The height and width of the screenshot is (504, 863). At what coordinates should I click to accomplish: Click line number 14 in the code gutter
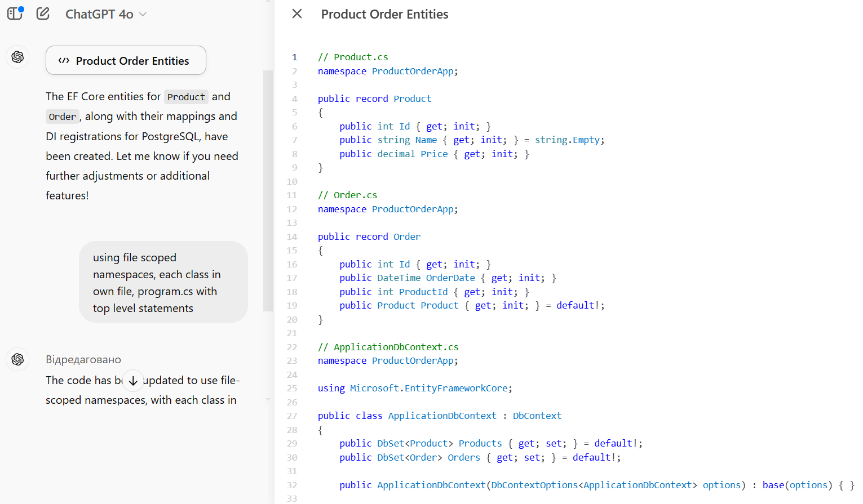click(x=292, y=237)
